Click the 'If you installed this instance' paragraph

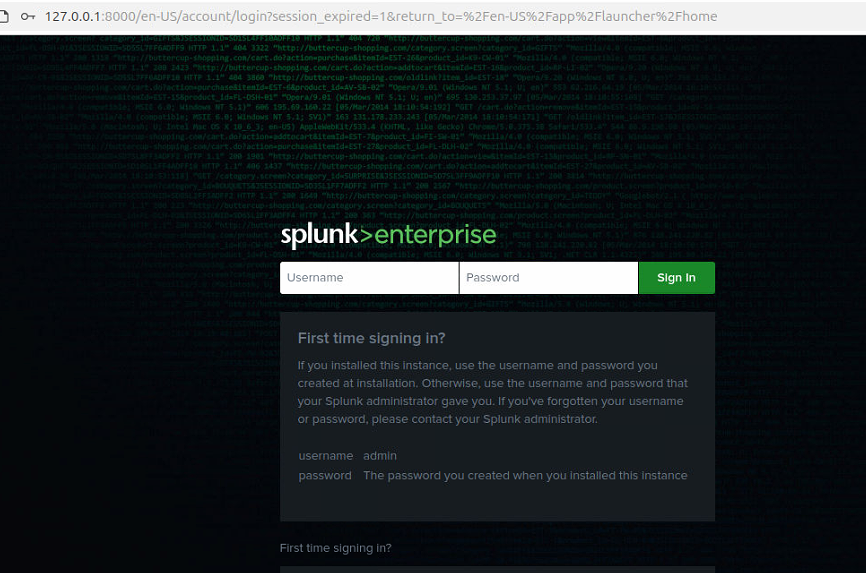[493, 392]
